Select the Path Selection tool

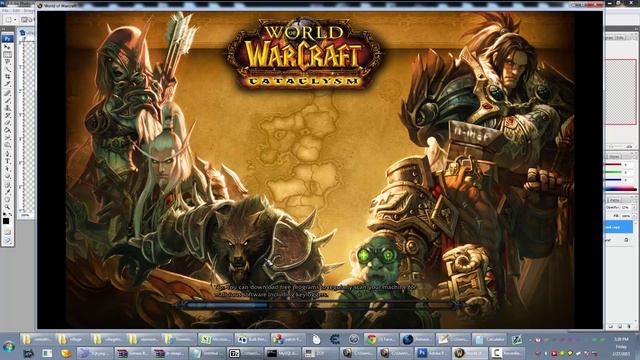point(7,168)
